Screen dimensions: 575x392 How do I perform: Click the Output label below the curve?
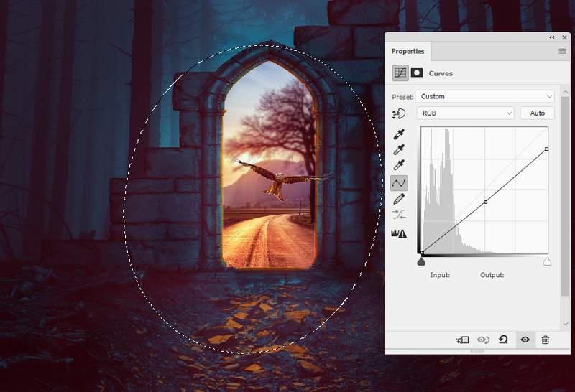(492, 275)
